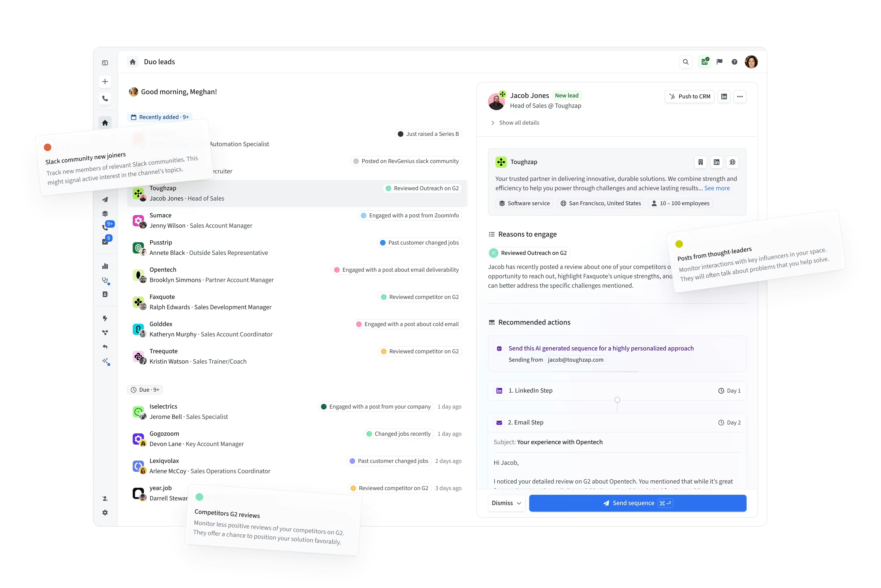The image size is (881, 588).
Task: Open the phone dialer sidebar icon
Action: [105, 99]
